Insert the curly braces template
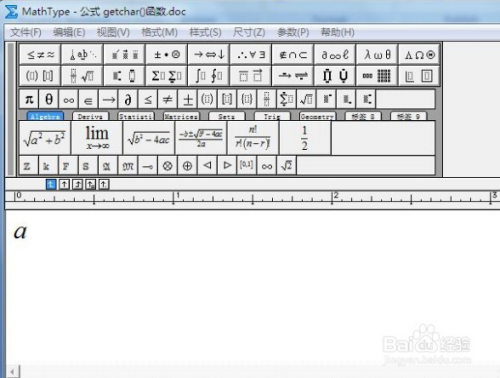The height and width of the screenshot is (378, 500). [247, 99]
